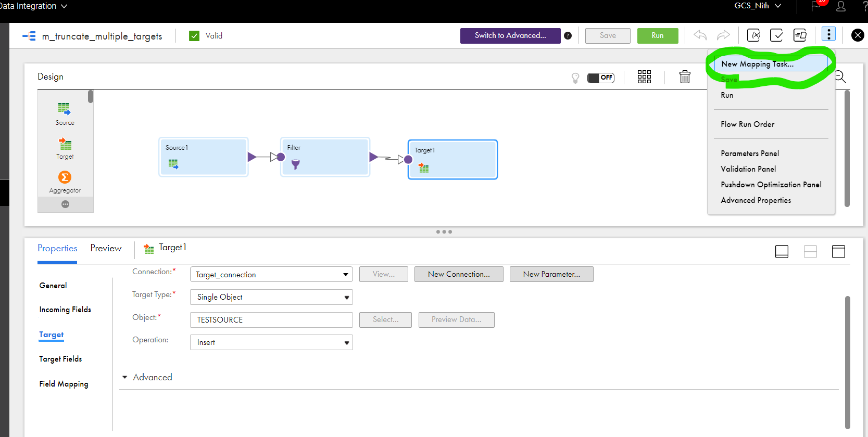
Task: Choose New Mapping Task from menu
Action: coord(771,64)
